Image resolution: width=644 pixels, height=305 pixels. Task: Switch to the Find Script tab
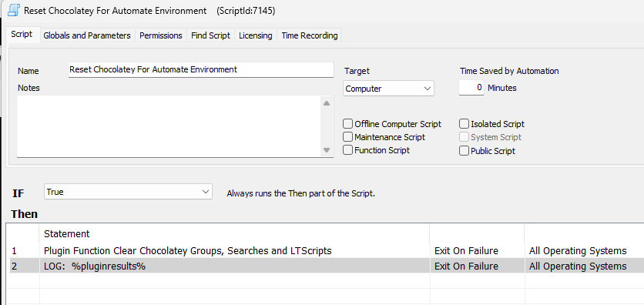pos(211,35)
